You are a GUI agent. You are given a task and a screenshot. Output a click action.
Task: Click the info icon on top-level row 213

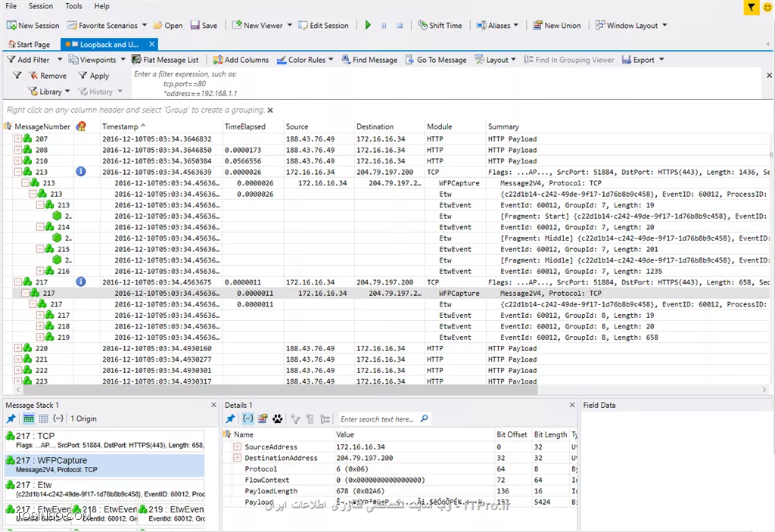pyautogui.click(x=80, y=172)
